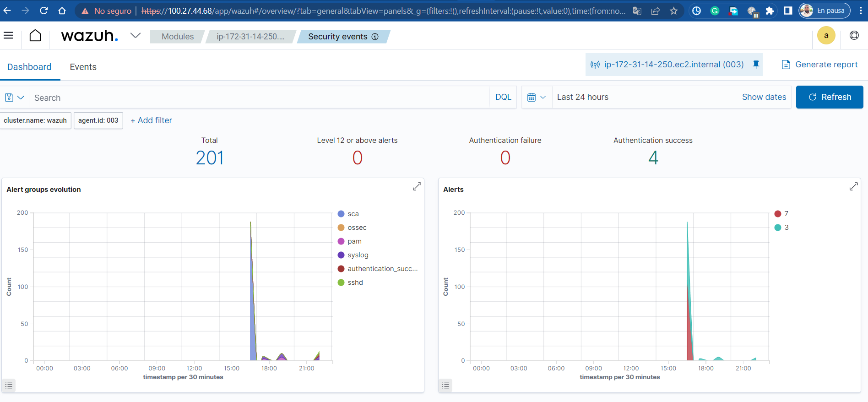Screen dimensions: 868x402
Task: Add a new filter
Action: [x=151, y=120]
